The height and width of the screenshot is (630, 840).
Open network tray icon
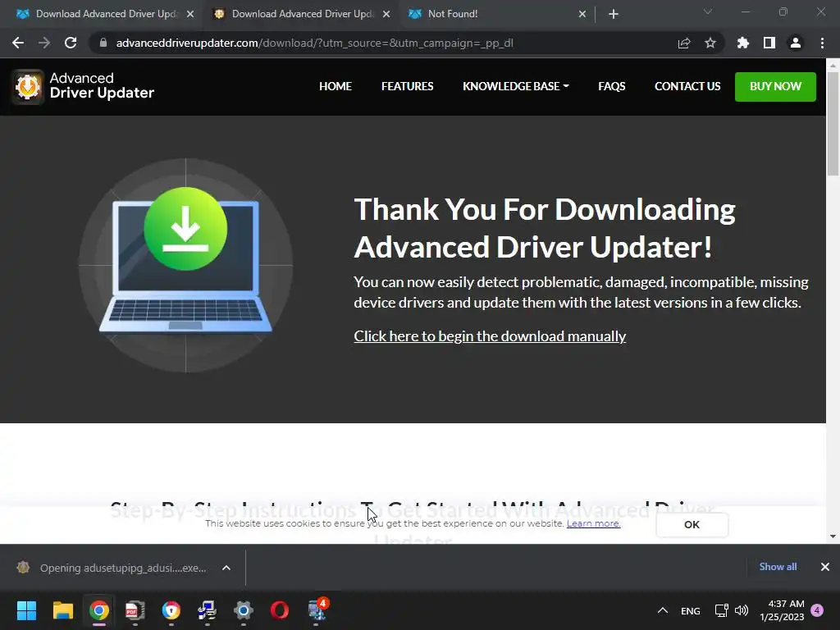click(x=721, y=610)
